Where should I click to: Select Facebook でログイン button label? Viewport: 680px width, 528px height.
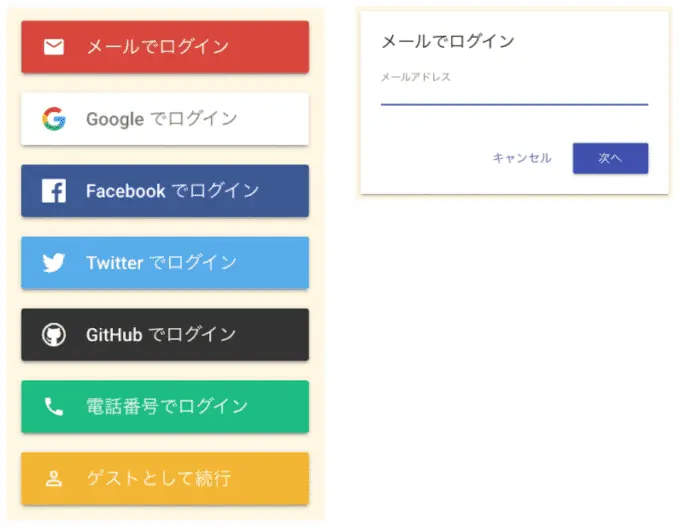click(172, 191)
